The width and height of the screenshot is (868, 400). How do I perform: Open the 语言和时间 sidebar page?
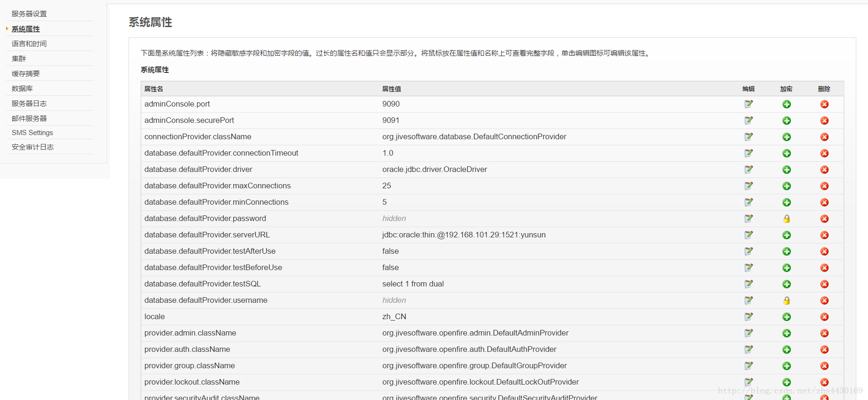(29, 44)
